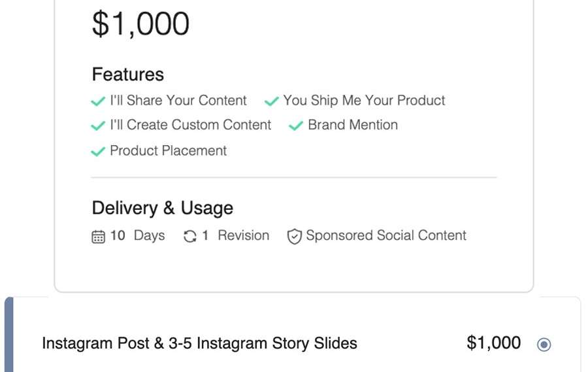Click the 1 Revision text

235,235
